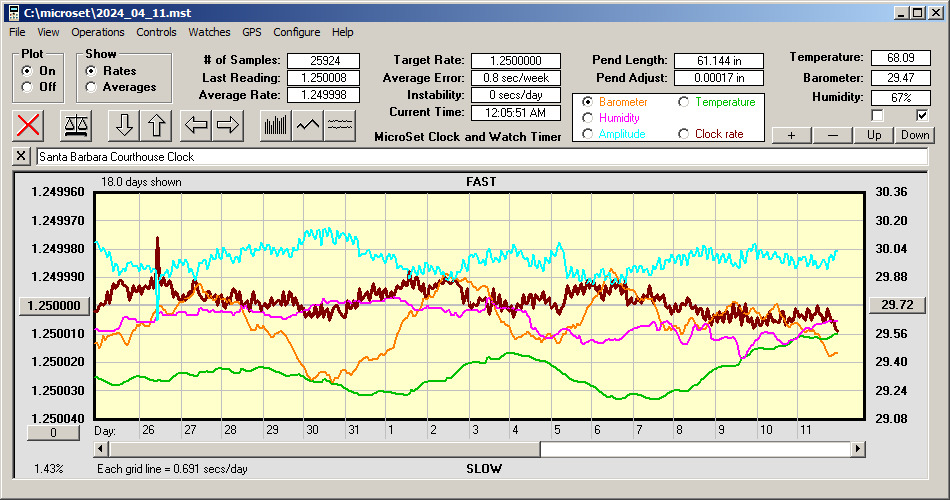Open the Configure menu
The width and height of the screenshot is (950, 500).
click(x=297, y=32)
